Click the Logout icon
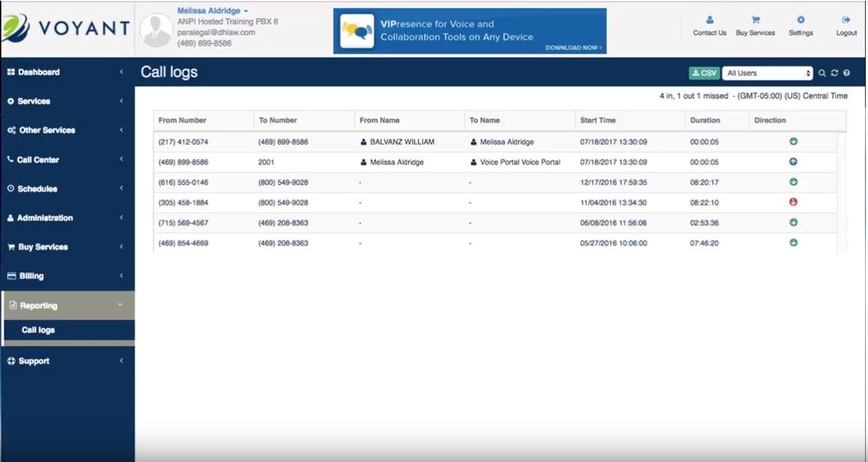This screenshot has width=868, height=462. click(x=845, y=26)
